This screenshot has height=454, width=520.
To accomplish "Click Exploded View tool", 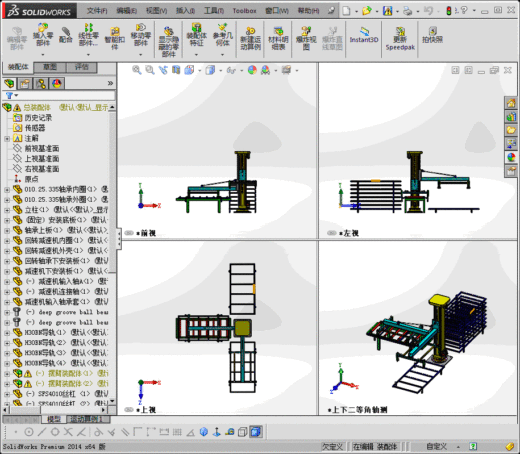I will [x=306, y=39].
